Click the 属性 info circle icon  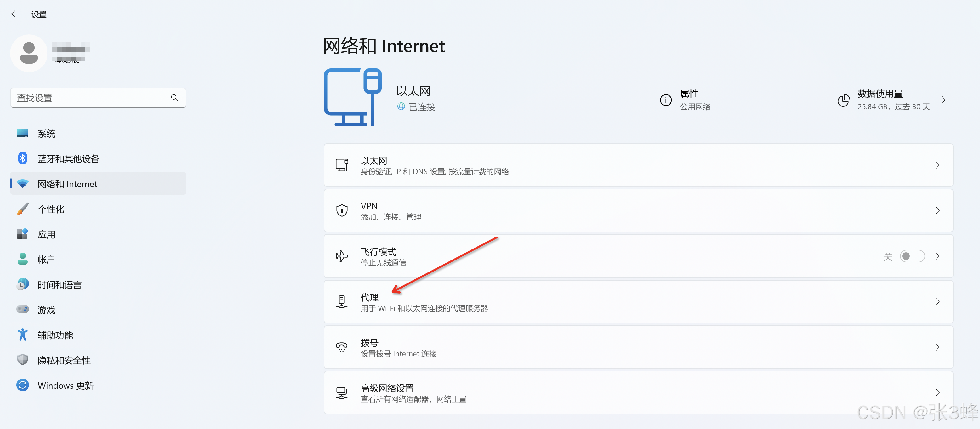point(665,100)
